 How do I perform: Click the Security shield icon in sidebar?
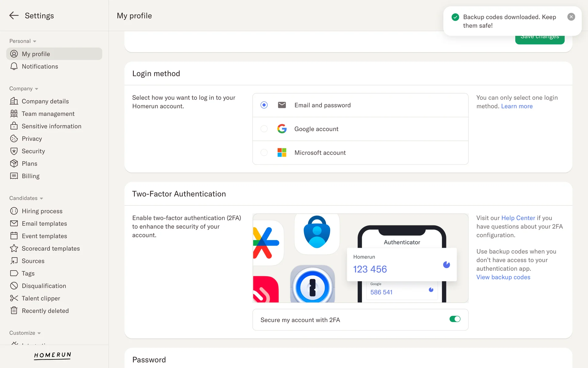[x=14, y=151]
